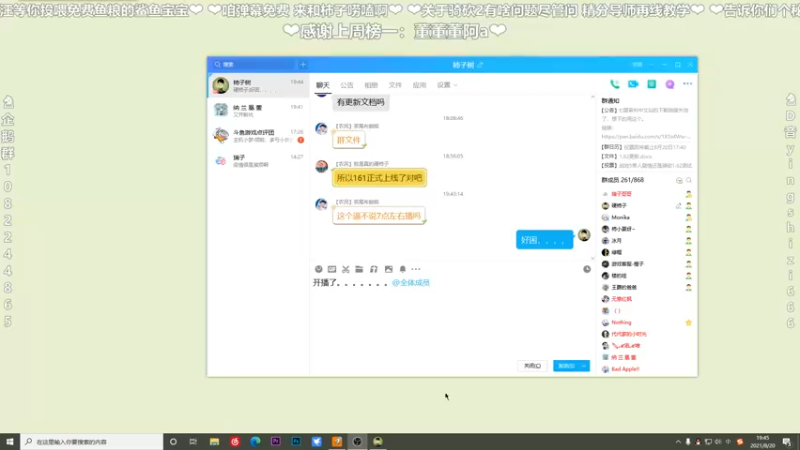Screen dimensions: 800x450
Task: Click the 群成员 261/868 header
Action: click(622, 180)
